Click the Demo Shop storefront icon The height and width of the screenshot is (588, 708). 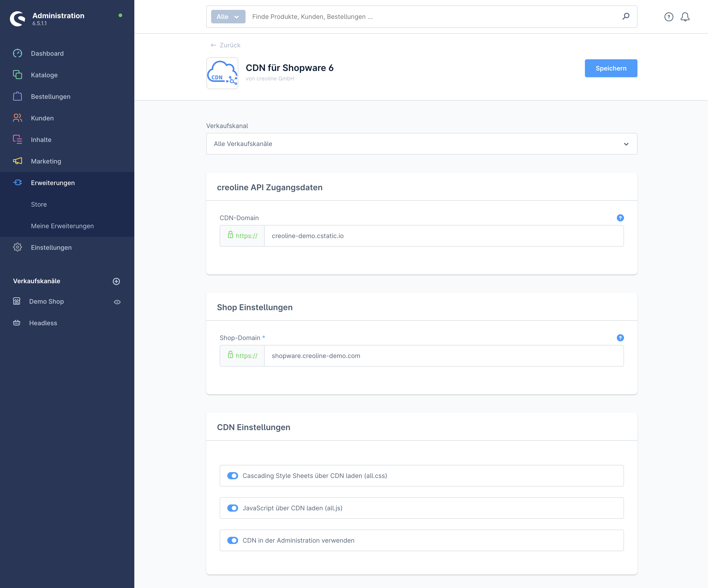17,301
